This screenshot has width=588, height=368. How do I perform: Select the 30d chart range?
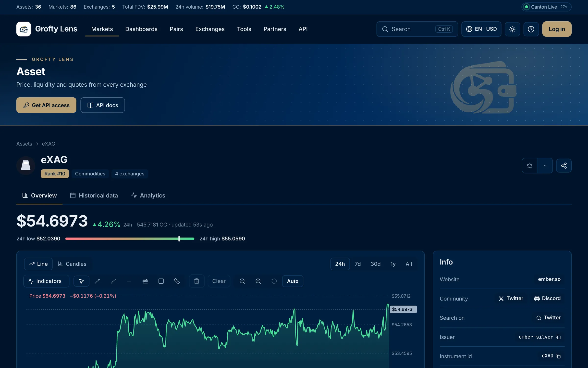(x=375, y=264)
